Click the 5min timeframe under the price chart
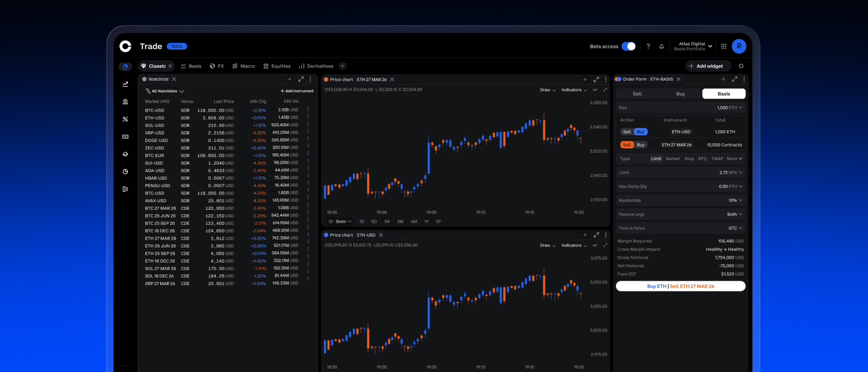 tap(341, 222)
